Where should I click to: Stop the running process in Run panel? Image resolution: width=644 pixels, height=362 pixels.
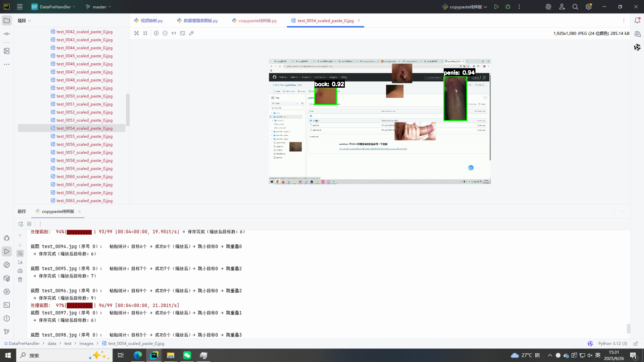point(29,224)
